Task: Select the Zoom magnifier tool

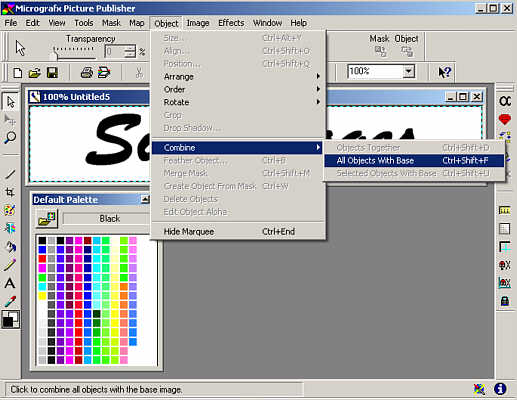Action: 10,137
